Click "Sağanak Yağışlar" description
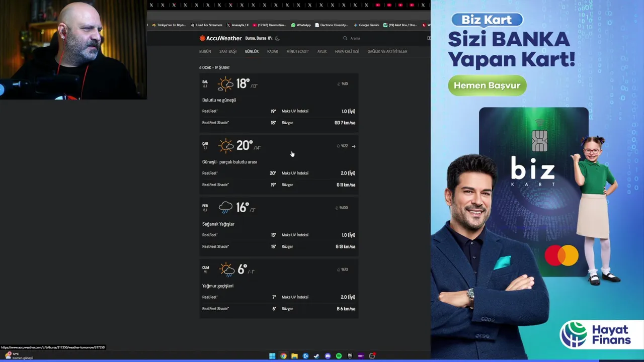644x362 pixels. (218, 224)
